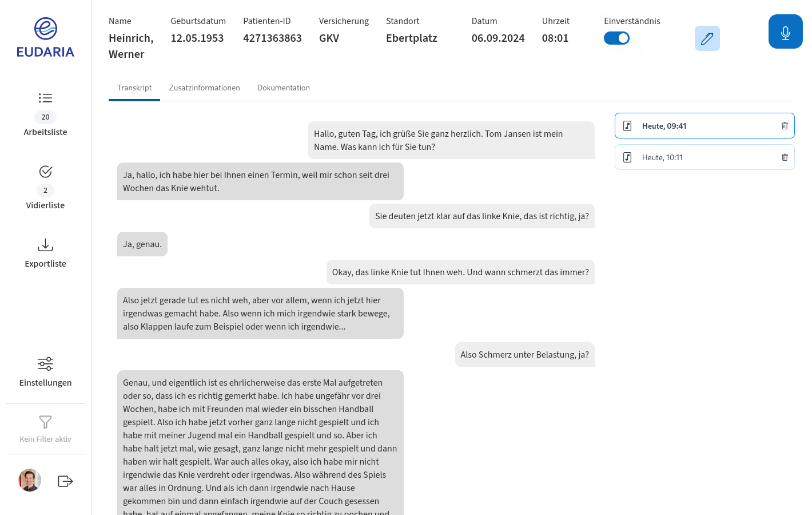This screenshot has height=515, width=812.
Task: Select the Transkript tab
Action: tap(134, 88)
